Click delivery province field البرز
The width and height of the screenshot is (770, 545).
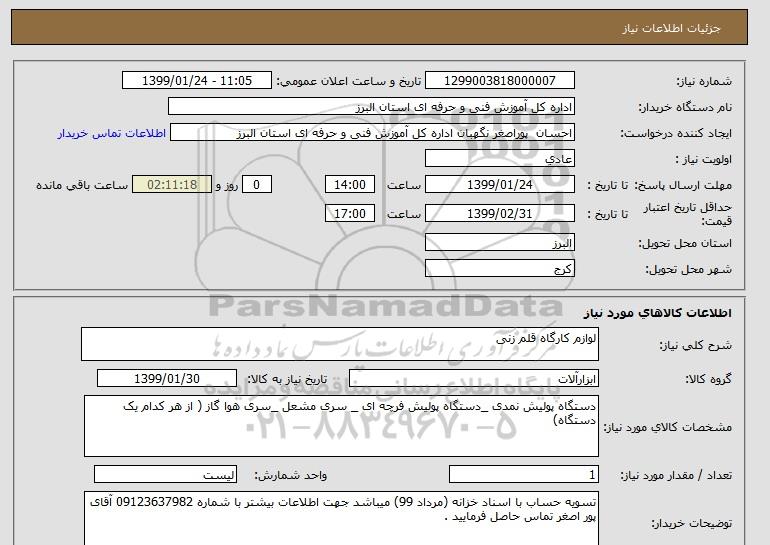[x=500, y=243]
